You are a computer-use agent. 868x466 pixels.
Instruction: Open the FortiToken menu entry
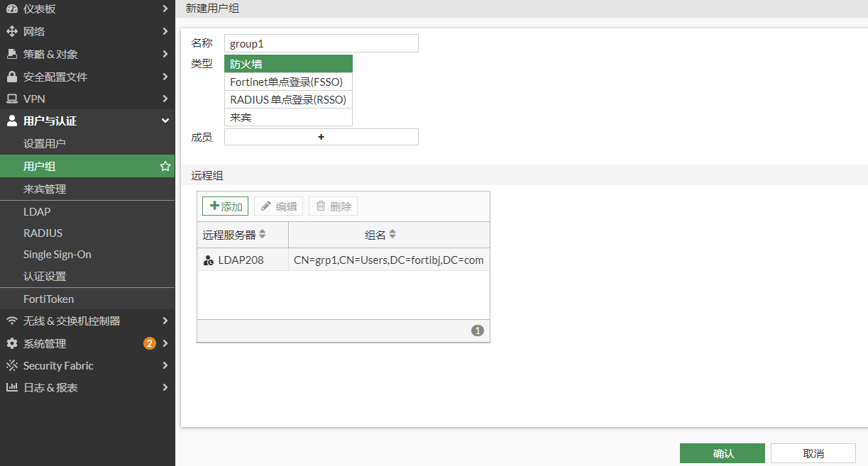tap(48, 299)
